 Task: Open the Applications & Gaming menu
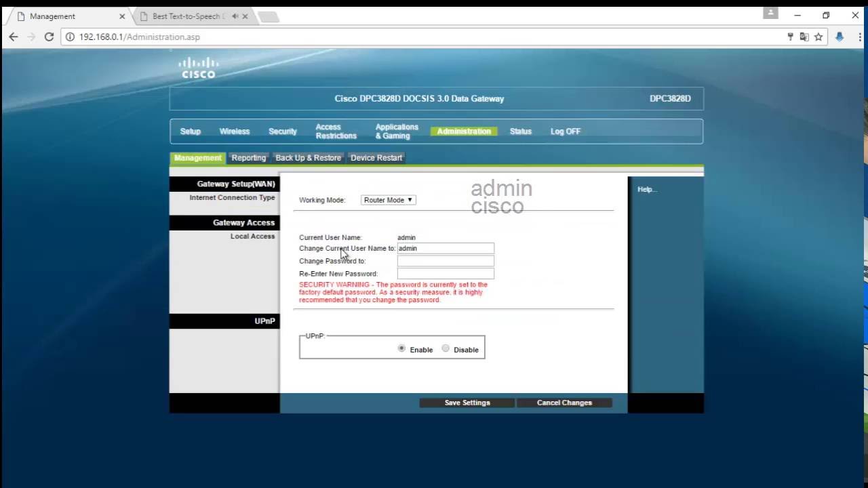pos(397,131)
